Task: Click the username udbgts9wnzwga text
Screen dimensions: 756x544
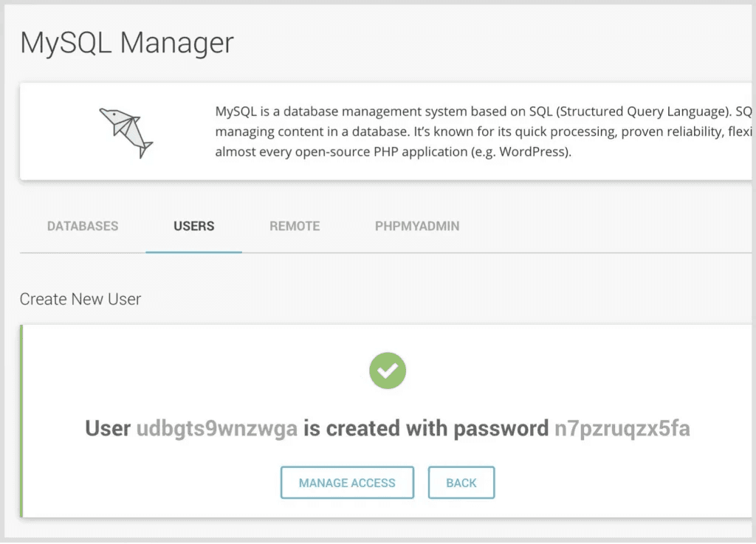Action: [217, 428]
